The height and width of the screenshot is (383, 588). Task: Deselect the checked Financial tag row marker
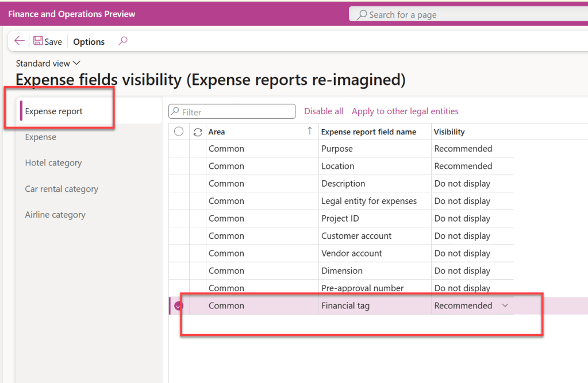coord(179,306)
